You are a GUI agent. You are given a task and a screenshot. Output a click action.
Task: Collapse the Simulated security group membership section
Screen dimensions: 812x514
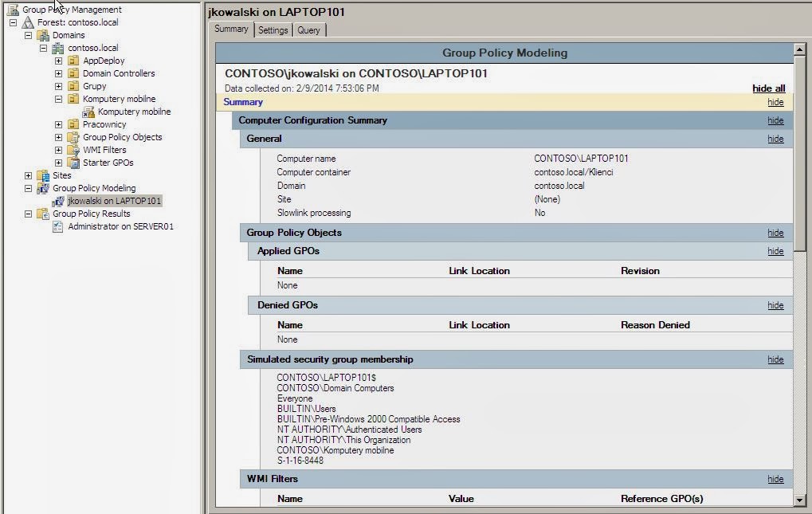click(x=775, y=359)
